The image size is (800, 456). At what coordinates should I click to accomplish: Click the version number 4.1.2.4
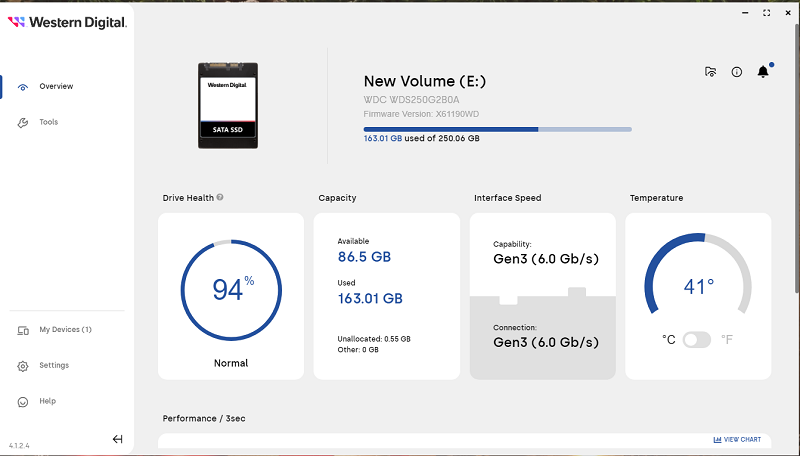[x=19, y=446]
